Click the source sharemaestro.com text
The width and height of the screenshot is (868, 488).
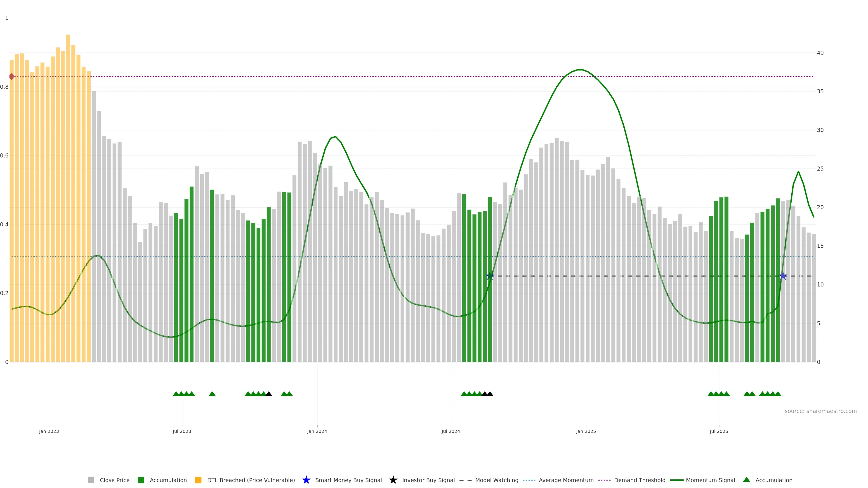click(x=821, y=411)
